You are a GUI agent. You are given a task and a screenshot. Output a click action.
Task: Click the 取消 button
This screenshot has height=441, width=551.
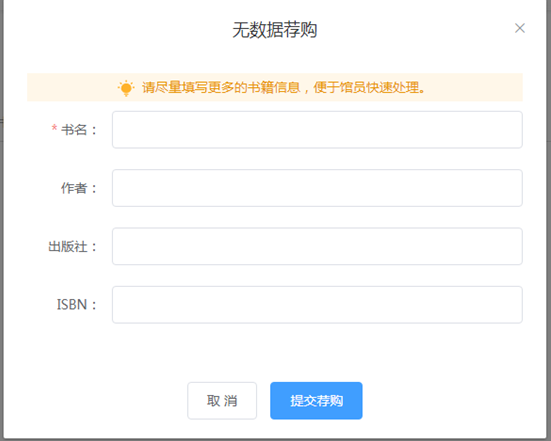(x=222, y=401)
